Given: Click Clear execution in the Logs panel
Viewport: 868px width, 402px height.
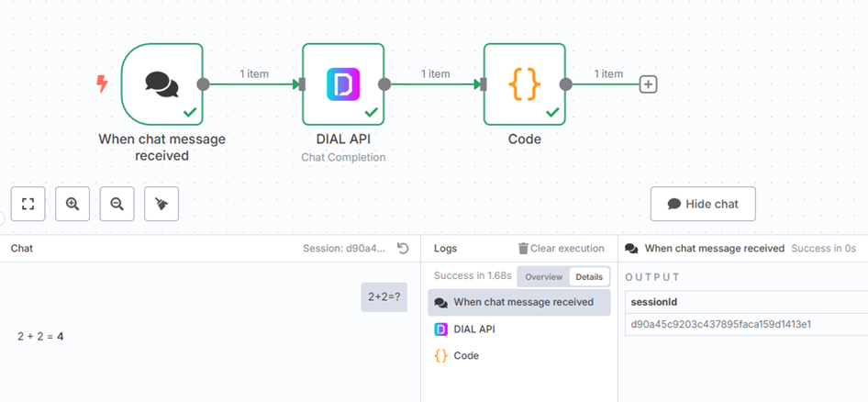Looking at the screenshot, I should point(562,249).
